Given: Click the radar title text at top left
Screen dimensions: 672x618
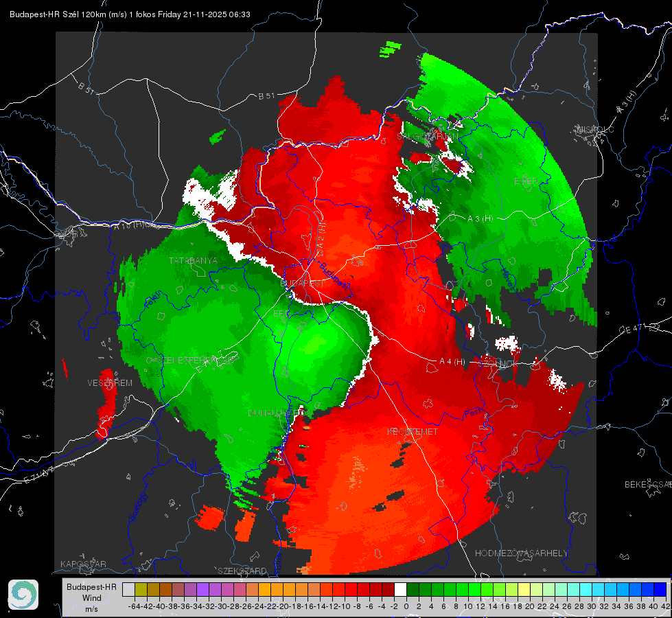Looking at the screenshot, I should point(130,14).
